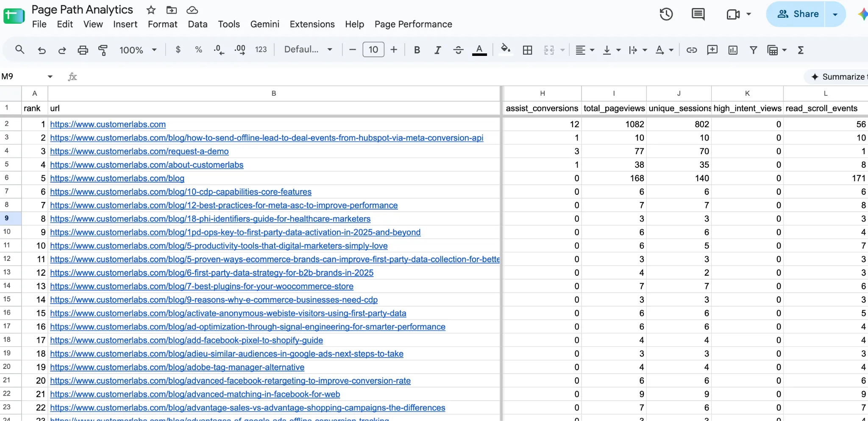Open the about-customerlabs link

tap(147, 165)
